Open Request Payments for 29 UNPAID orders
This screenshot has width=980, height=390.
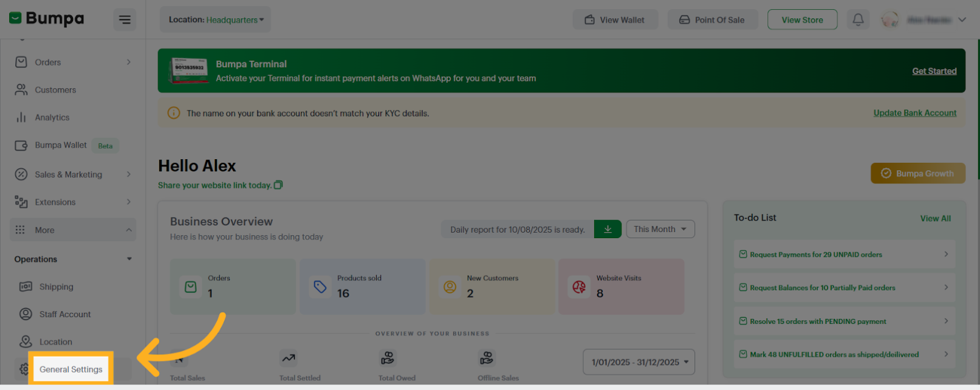(845, 255)
